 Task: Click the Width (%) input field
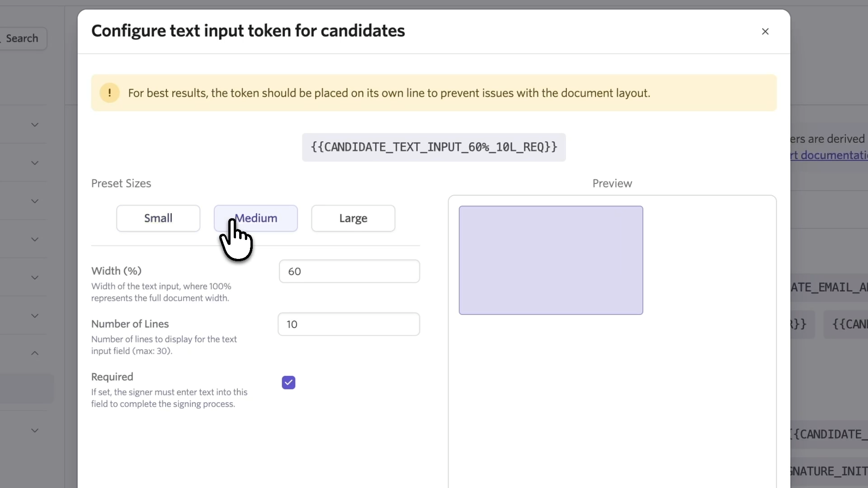pyautogui.click(x=349, y=271)
